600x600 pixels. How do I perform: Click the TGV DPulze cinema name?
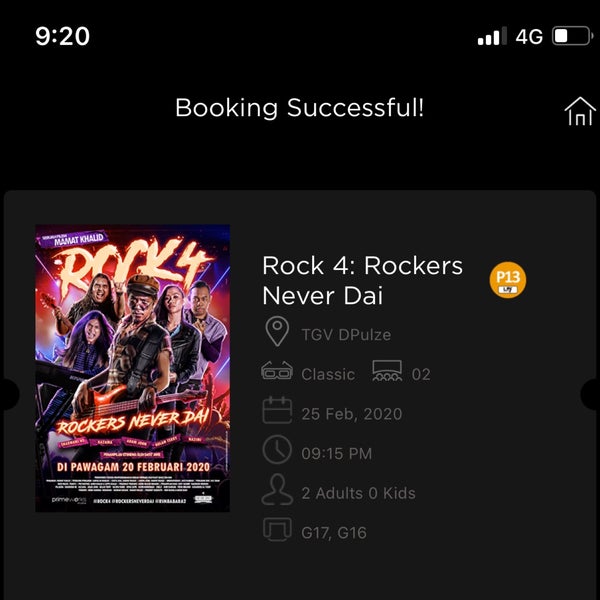pyautogui.click(x=346, y=335)
